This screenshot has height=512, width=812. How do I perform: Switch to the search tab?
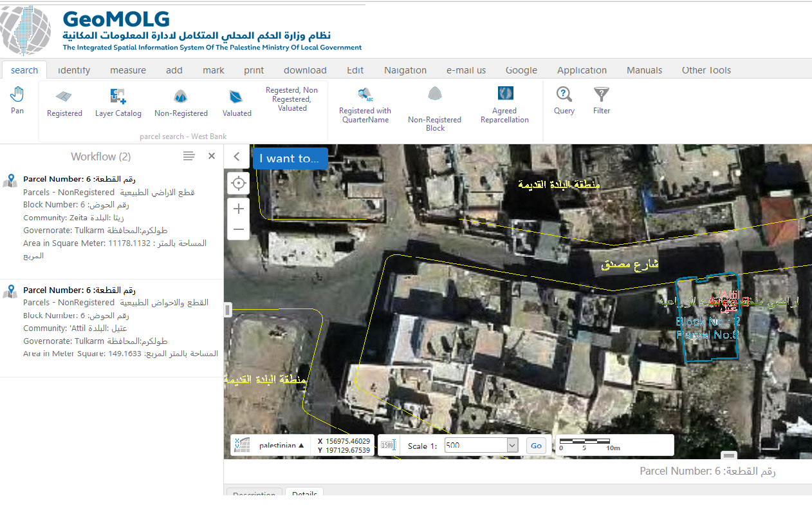(24, 70)
